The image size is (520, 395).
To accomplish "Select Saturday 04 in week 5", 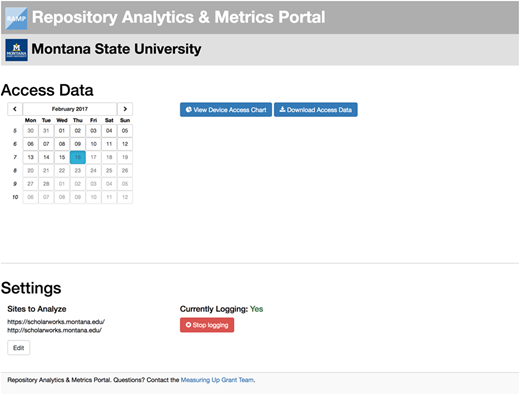I will click(x=109, y=131).
